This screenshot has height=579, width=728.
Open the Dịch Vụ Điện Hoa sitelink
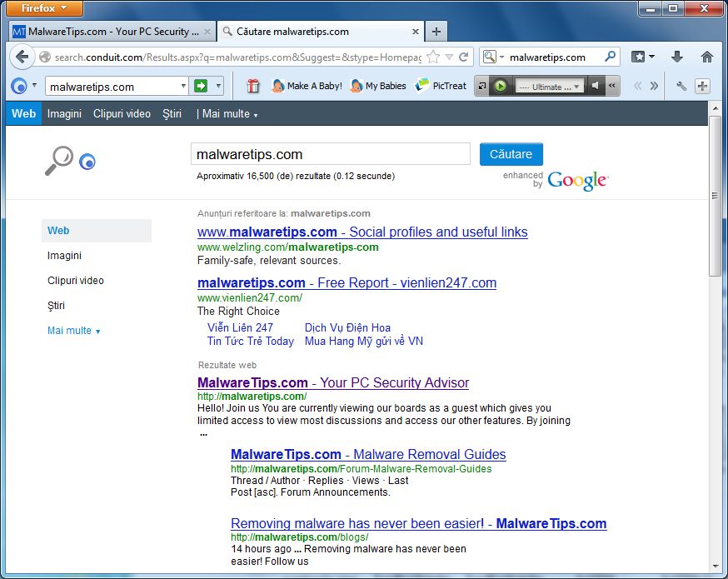tap(347, 327)
